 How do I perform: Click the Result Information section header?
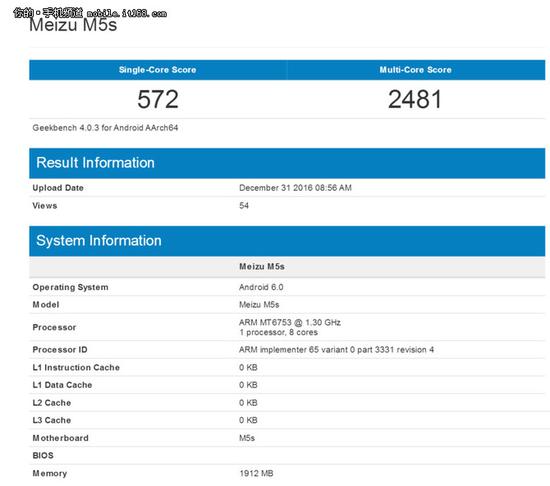pos(287,163)
